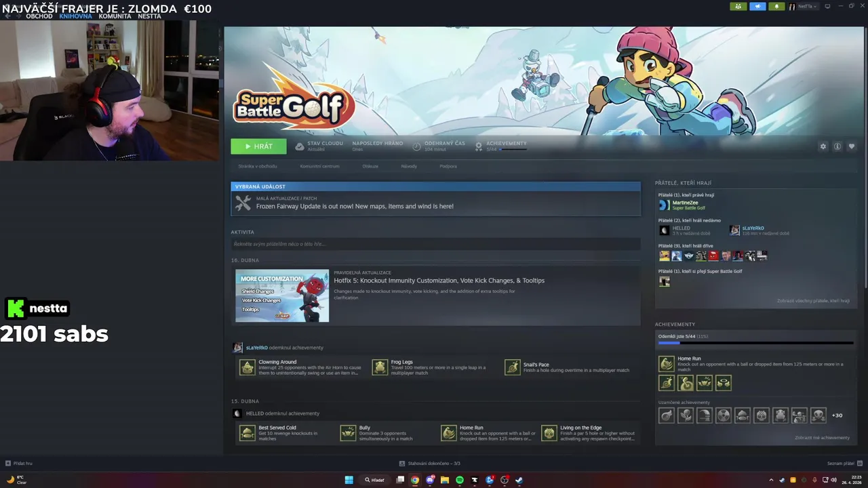Open the KNIHOVNA menu
Image resolution: width=868 pixels, height=488 pixels.
click(x=75, y=16)
